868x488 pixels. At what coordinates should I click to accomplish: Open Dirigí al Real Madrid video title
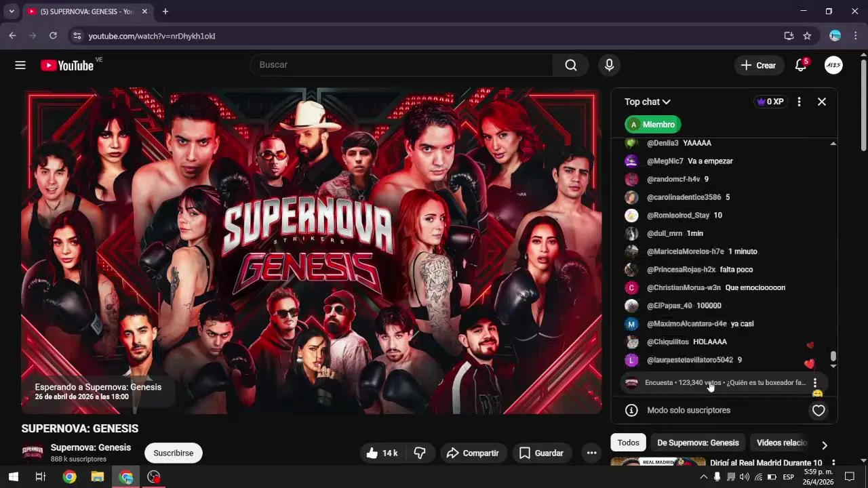766,463
